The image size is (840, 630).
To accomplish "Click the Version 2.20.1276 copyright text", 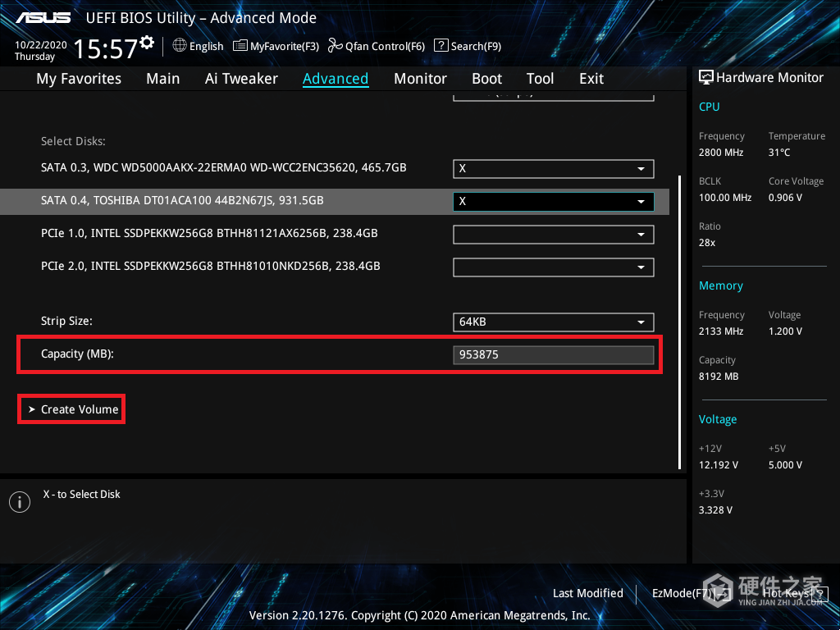I will click(419, 615).
